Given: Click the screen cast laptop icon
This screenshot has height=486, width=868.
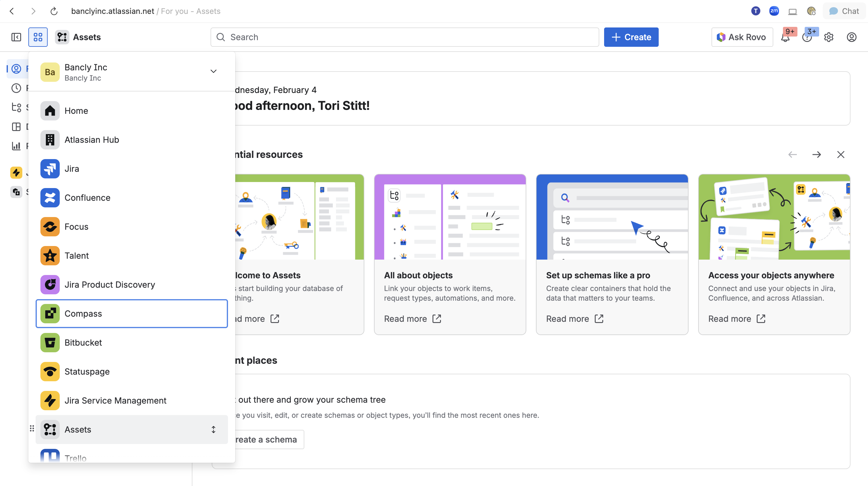Looking at the screenshot, I should 793,11.
